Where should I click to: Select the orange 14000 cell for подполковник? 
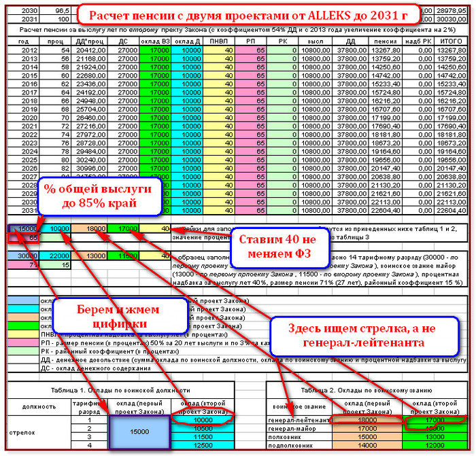pyautogui.click(x=367, y=446)
